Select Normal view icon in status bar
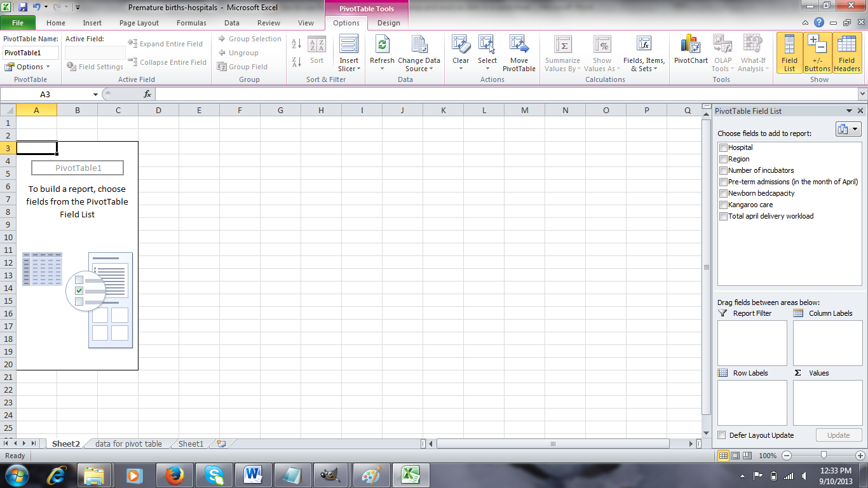Image resolution: width=868 pixels, height=488 pixels. point(724,456)
